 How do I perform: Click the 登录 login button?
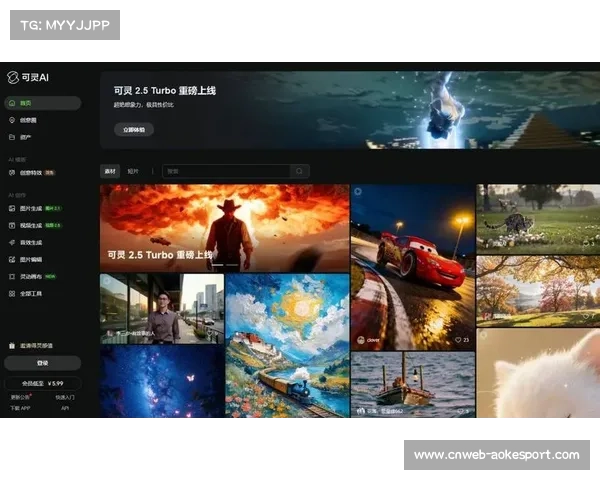pos(42,363)
